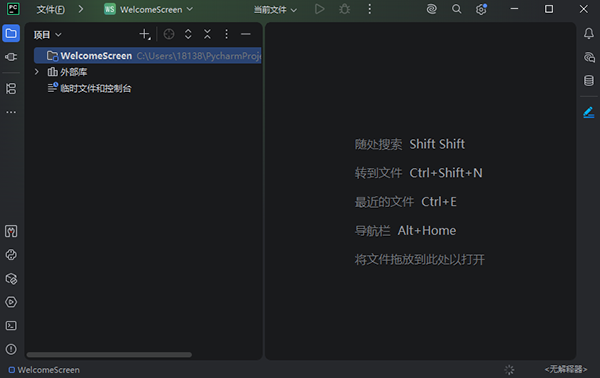Open the AI Assistant swirl icon in title bar
Screen dimensions: 600x378
point(432,9)
